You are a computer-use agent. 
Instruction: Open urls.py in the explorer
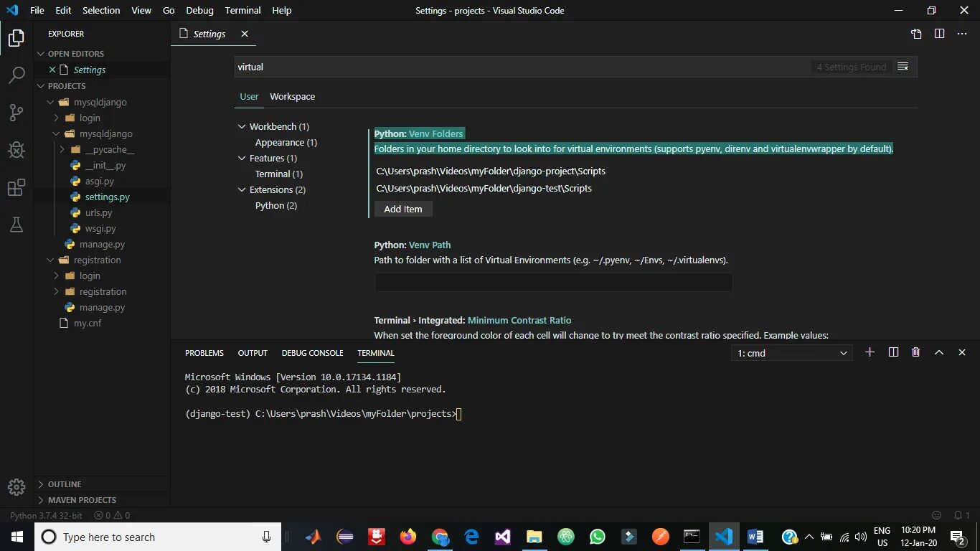point(98,212)
